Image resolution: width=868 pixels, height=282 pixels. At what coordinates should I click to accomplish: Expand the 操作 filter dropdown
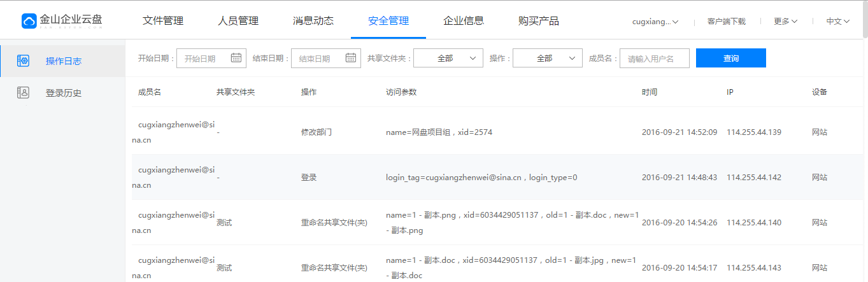(547, 58)
